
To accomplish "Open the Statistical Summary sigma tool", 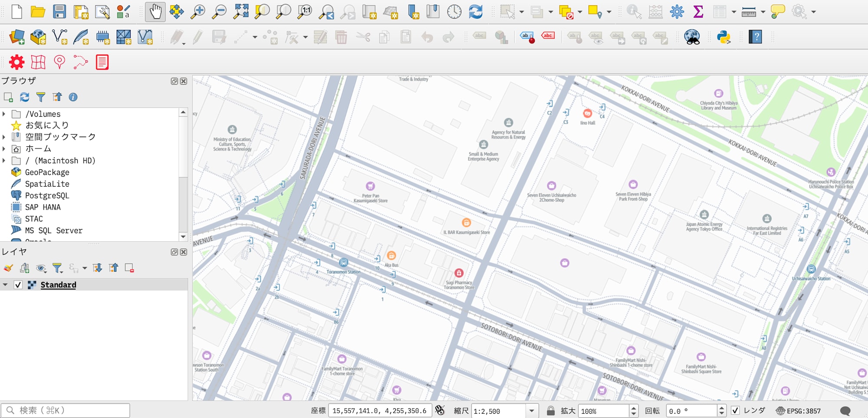I will coord(698,12).
